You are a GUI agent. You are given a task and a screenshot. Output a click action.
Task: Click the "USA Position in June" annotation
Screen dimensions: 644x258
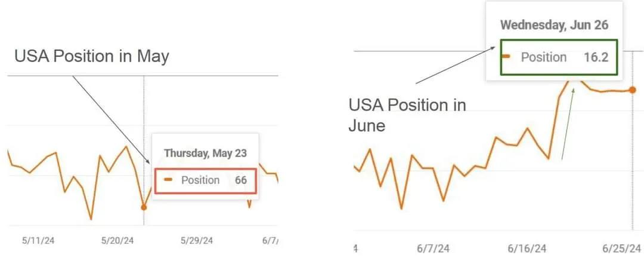pyautogui.click(x=407, y=115)
